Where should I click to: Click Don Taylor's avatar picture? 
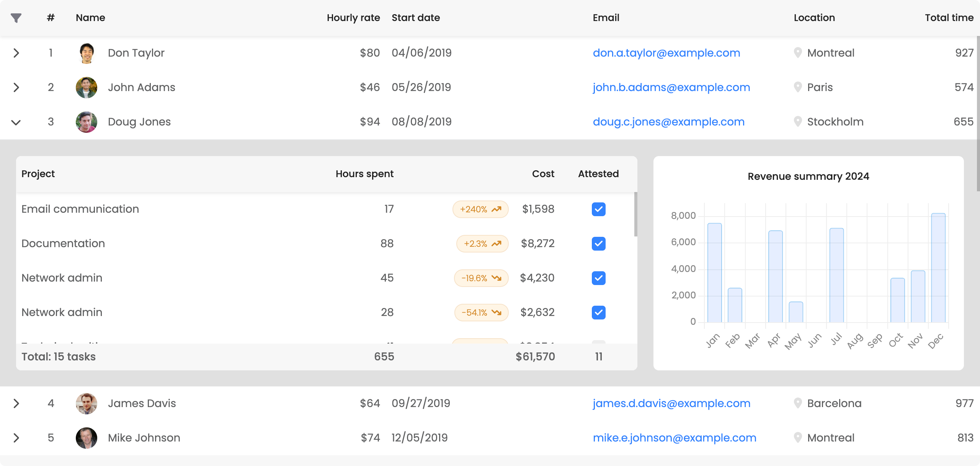87,53
